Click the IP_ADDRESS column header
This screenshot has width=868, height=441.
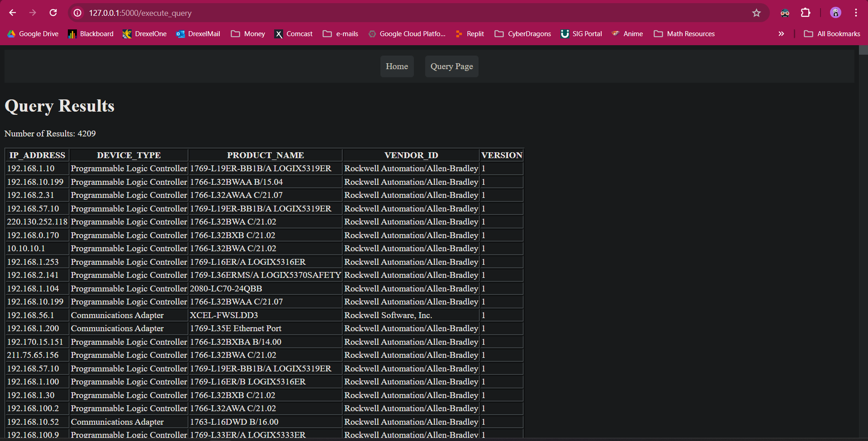(x=37, y=155)
